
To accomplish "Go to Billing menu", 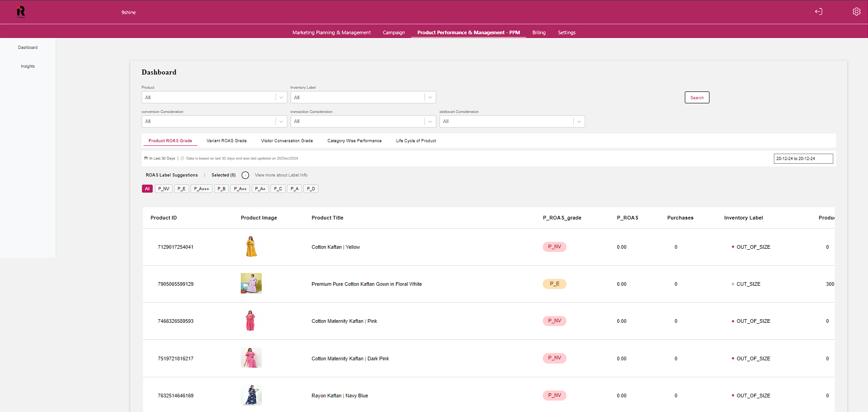I will pos(539,32).
